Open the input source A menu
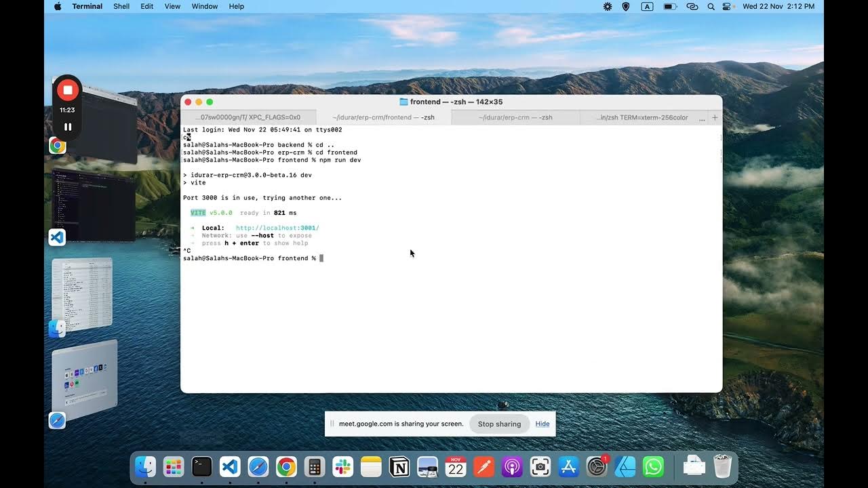This screenshot has width=868, height=488. coord(647,6)
